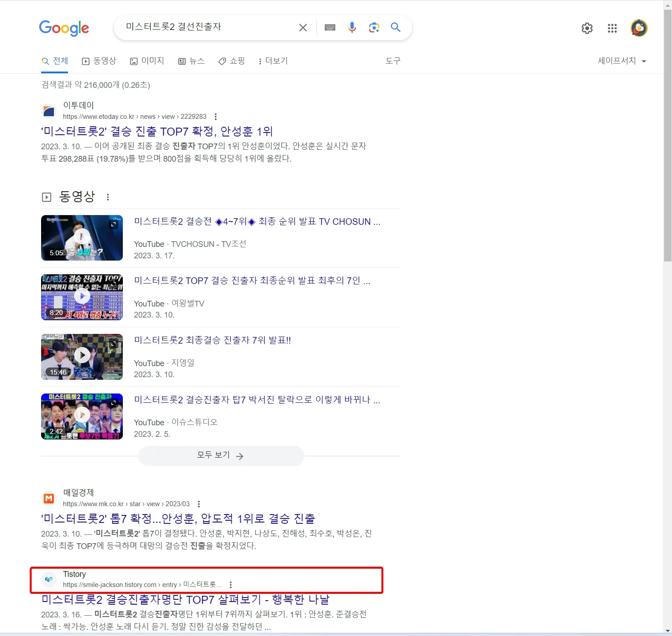Open the Tistory '결승진출자명단 TOP7 살펴보기' result
The width and height of the screenshot is (672, 636).
(186, 600)
